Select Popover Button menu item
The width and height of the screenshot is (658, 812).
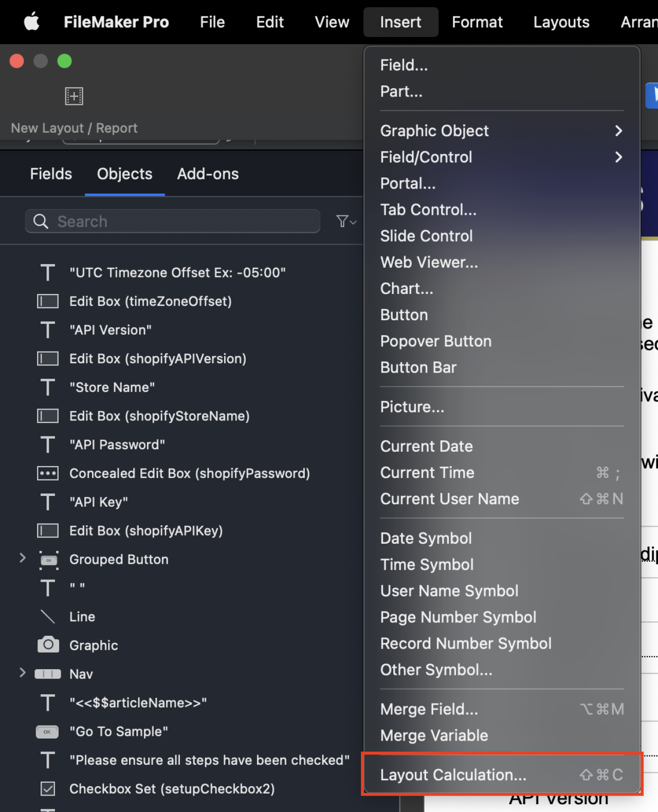(502, 341)
